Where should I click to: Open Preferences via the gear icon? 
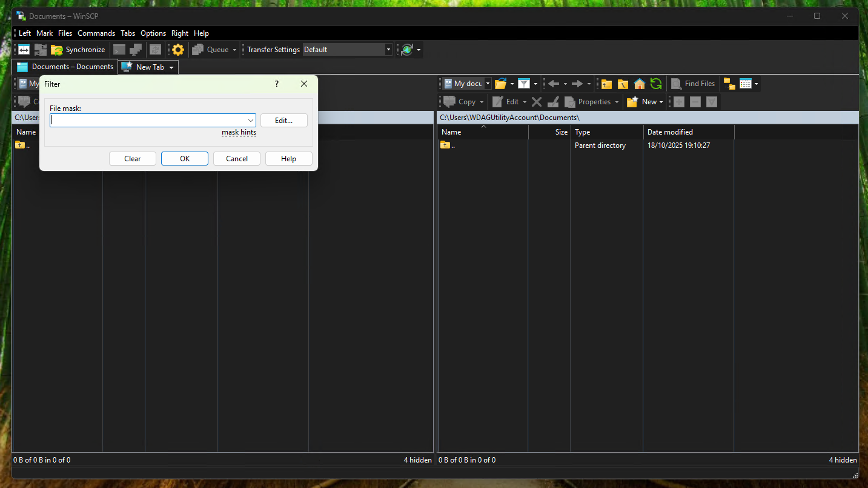(178, 50)
